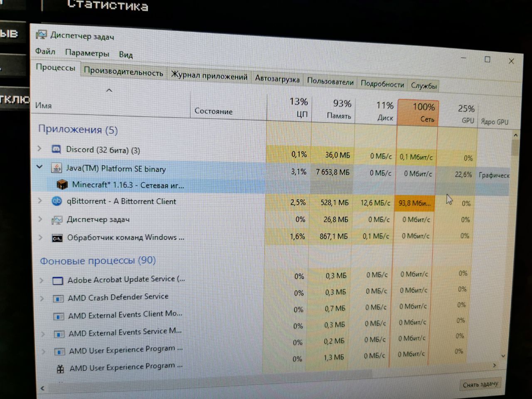Image resolution: width=532 pixels, height=399 pixels.
Task: Select the AMD Crash Defender Service name
Action: (118, 297)
